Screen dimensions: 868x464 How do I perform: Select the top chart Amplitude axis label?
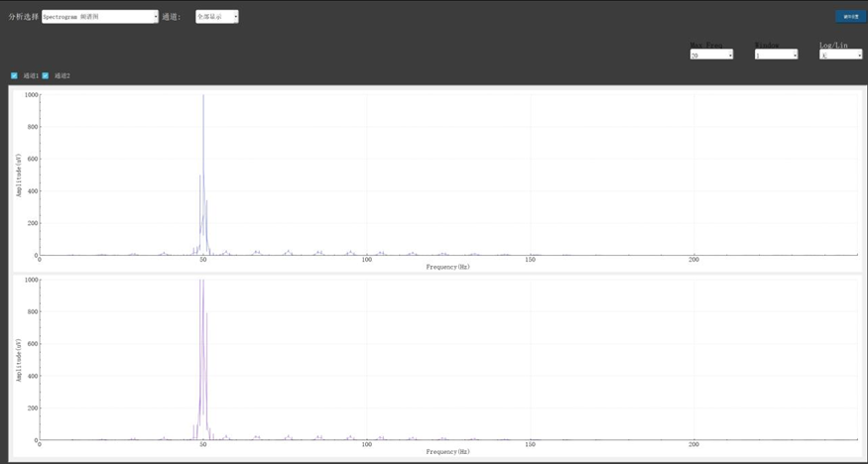pyautogui.click(x=19, y=174)
